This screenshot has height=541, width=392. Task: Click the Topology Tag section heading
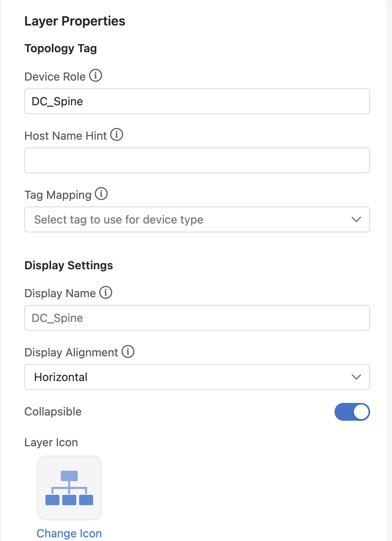pos(61,49)
